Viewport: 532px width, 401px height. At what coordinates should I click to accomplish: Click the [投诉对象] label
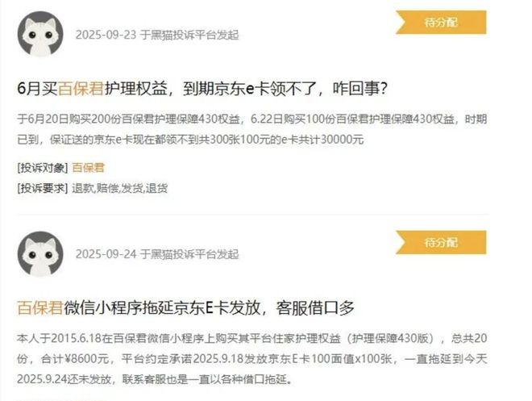coord(43,168)
